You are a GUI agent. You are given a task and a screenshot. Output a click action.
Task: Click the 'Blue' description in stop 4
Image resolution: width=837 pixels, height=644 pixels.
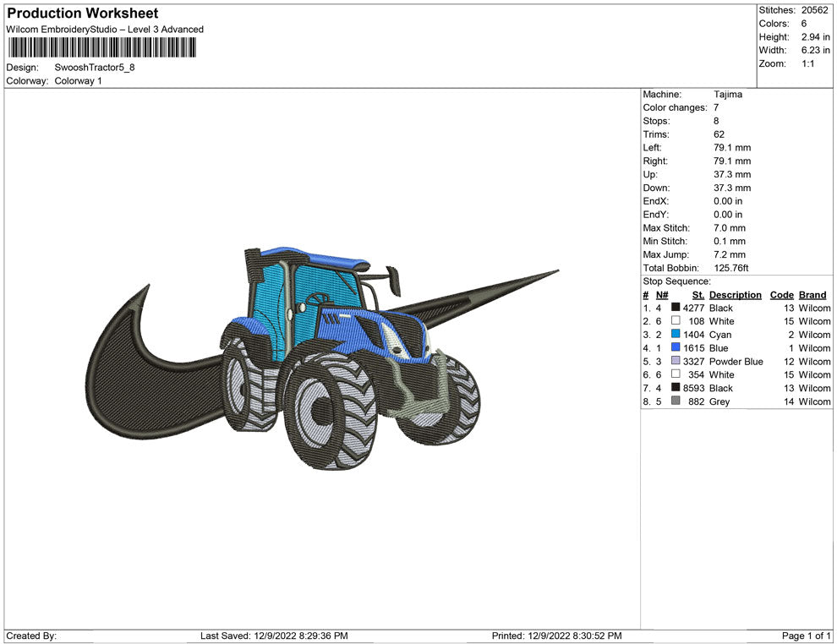pos(719,348)
